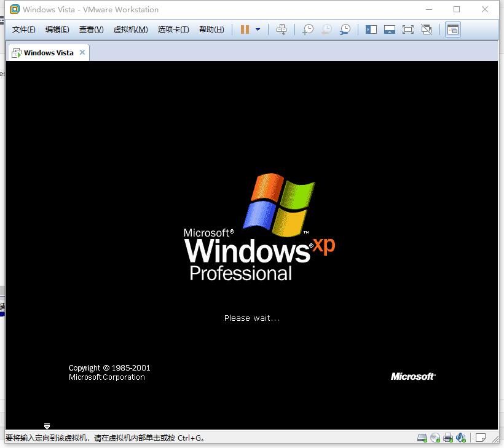The width and height of the screenshot is (504, 448).
Task: Click the sound card status icon
Action: click(x=461, y=438)
